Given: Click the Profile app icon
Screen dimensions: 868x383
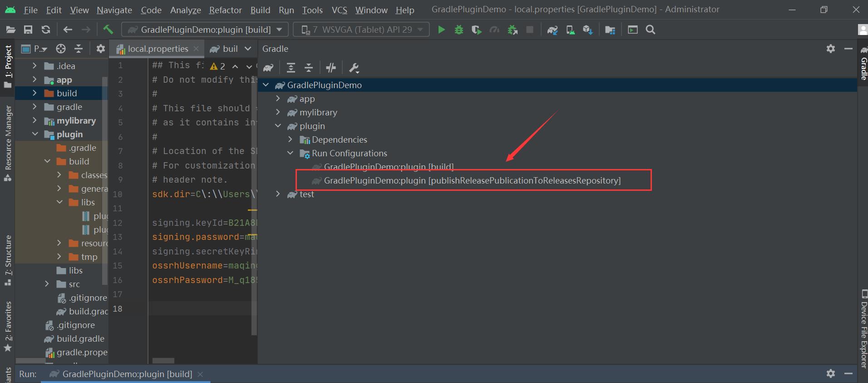Looking at the screenshot, I should pyautogui.click(x=494, y=30).
